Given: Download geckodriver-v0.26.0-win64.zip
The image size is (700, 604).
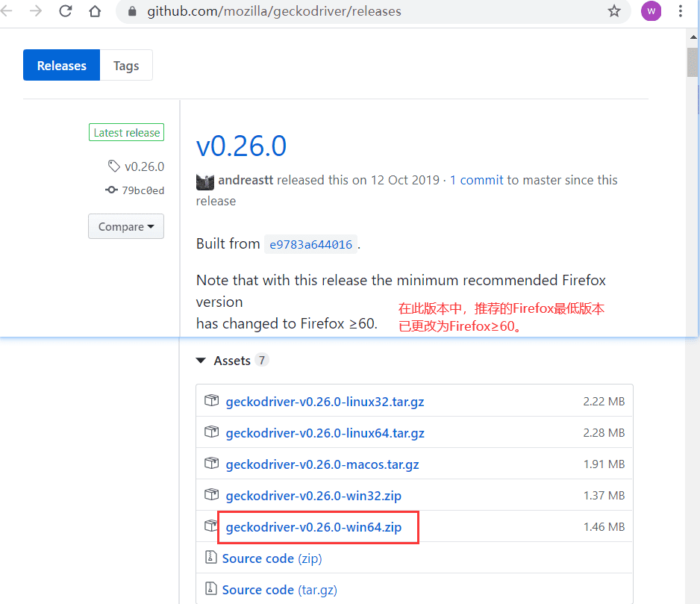Looking at the screenshot, I should point(313,527).
